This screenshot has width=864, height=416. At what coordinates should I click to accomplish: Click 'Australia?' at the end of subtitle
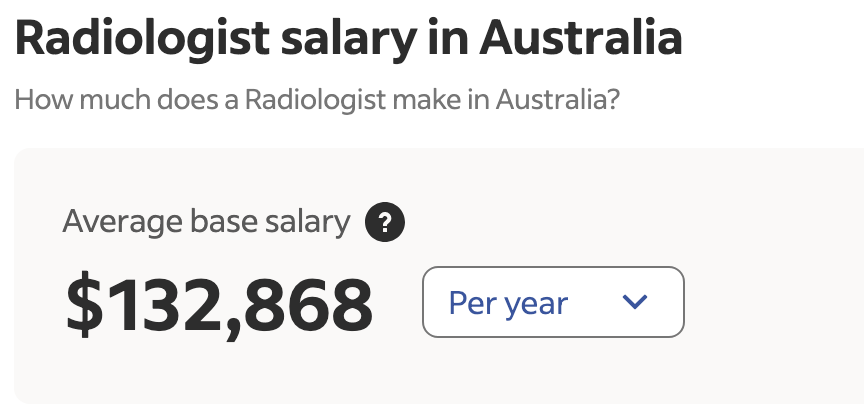point(558,100)
